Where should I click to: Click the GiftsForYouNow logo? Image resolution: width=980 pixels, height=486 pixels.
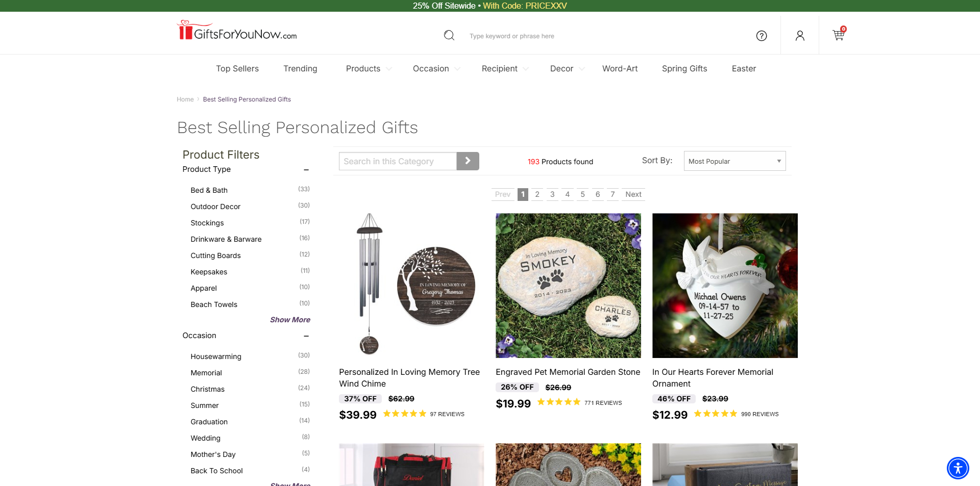pyautogui.click(x=237, y=31)
